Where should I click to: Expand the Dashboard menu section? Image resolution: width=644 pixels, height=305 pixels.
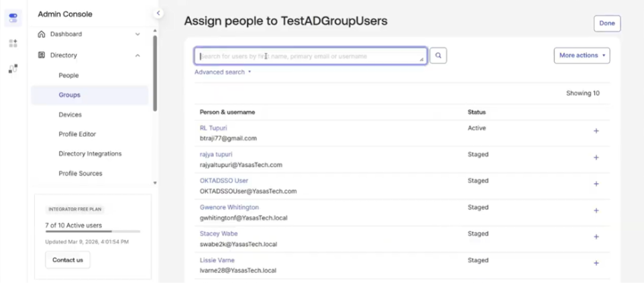coord(138,34)
